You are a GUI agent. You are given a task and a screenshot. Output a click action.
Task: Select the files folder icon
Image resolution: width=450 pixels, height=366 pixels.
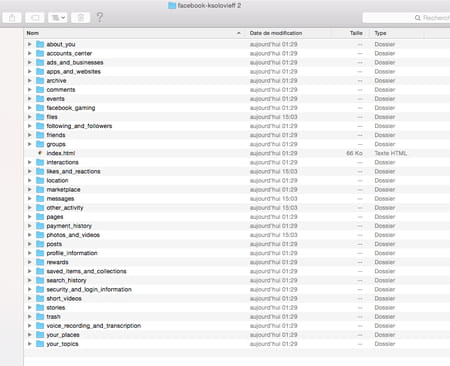[40, 117]
